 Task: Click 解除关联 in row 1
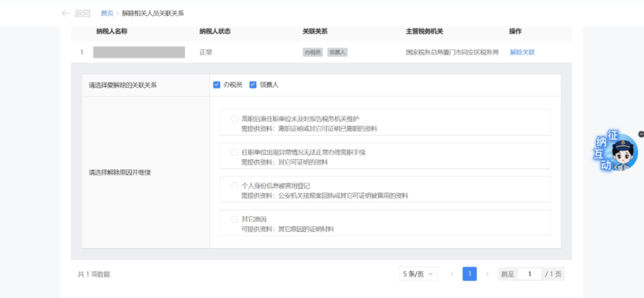tap(522, 52)
